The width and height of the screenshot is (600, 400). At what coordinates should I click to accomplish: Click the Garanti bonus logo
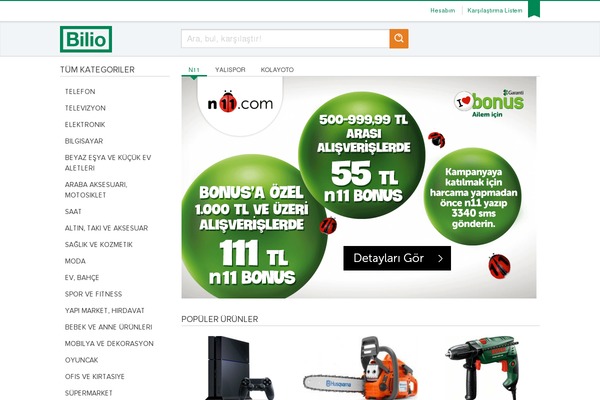click(x=489, y=103)
